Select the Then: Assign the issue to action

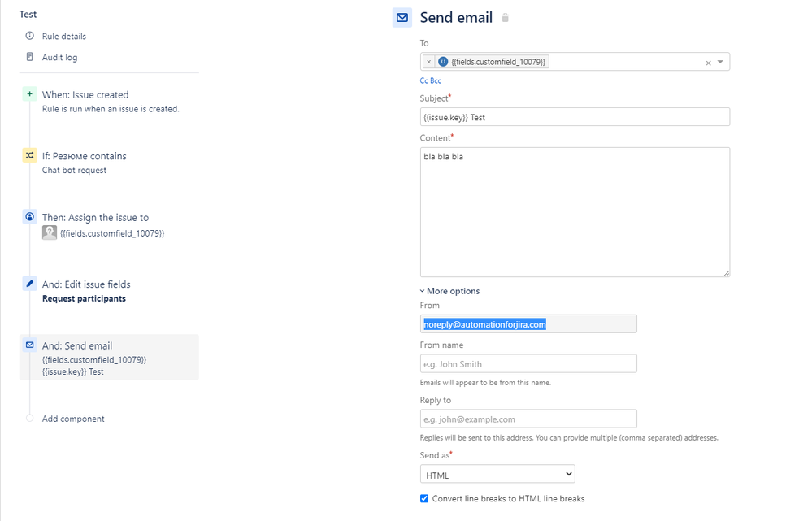click(x=95, y=218)
